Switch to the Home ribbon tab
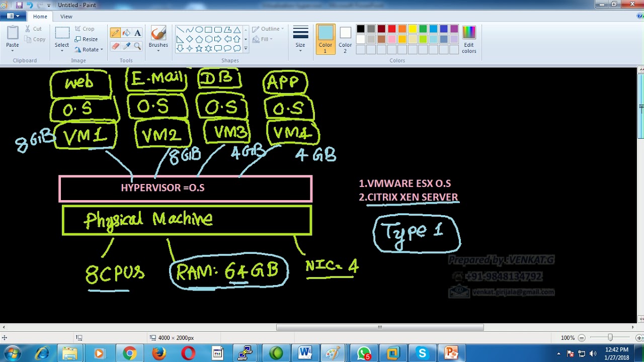This screenshot has height=362, width=644. (40, 17)
